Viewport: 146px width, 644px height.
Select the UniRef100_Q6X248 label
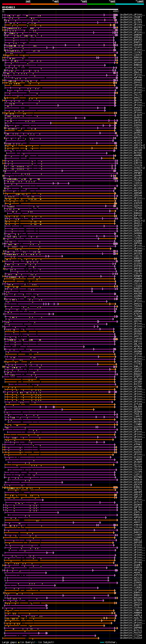pyautogui.click(x=131, y=329)
